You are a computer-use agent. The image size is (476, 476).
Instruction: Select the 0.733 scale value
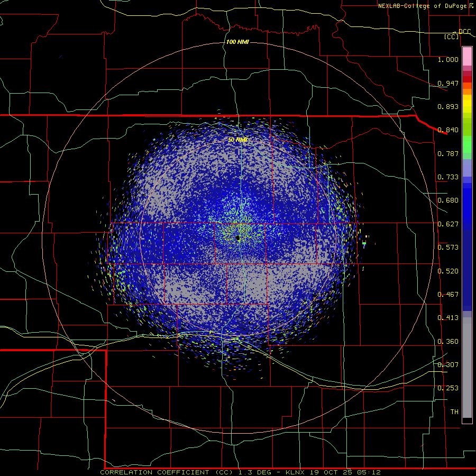(448, 177)
